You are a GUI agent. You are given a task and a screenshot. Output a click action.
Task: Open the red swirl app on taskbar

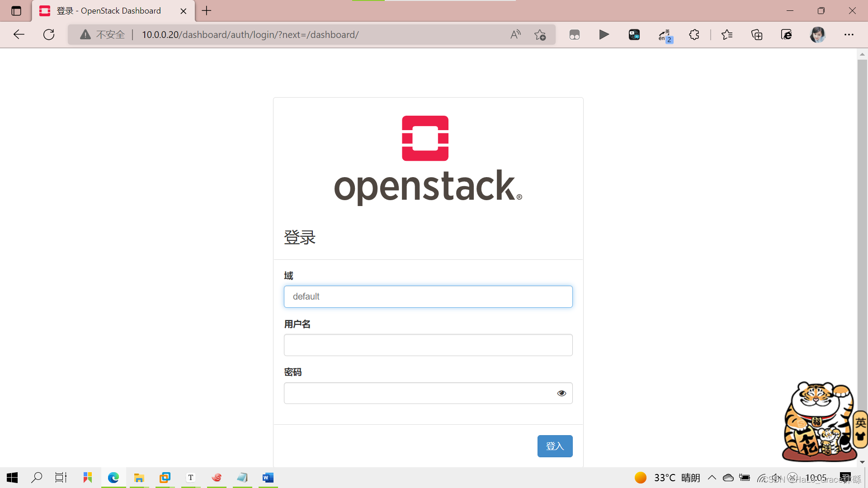(217, 478)
